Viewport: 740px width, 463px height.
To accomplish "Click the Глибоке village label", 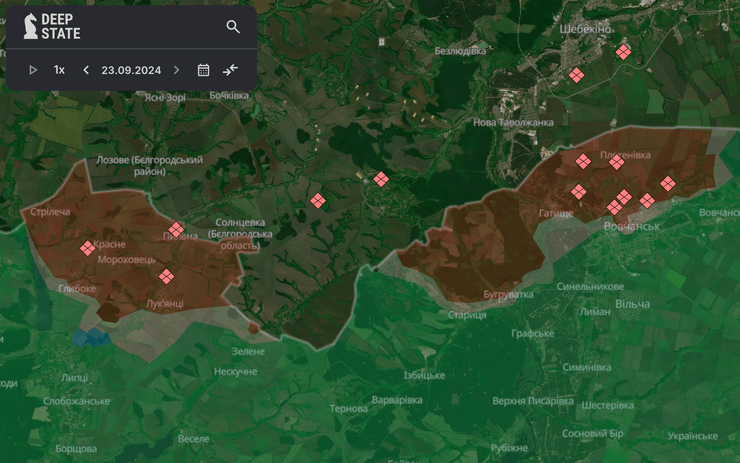I will pyautogui.click(x=77, y=288).
